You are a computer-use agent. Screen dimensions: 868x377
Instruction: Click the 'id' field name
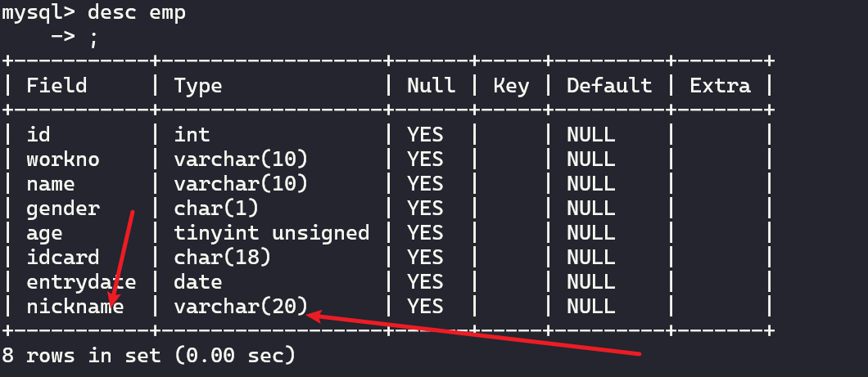[x=38, y=134]
